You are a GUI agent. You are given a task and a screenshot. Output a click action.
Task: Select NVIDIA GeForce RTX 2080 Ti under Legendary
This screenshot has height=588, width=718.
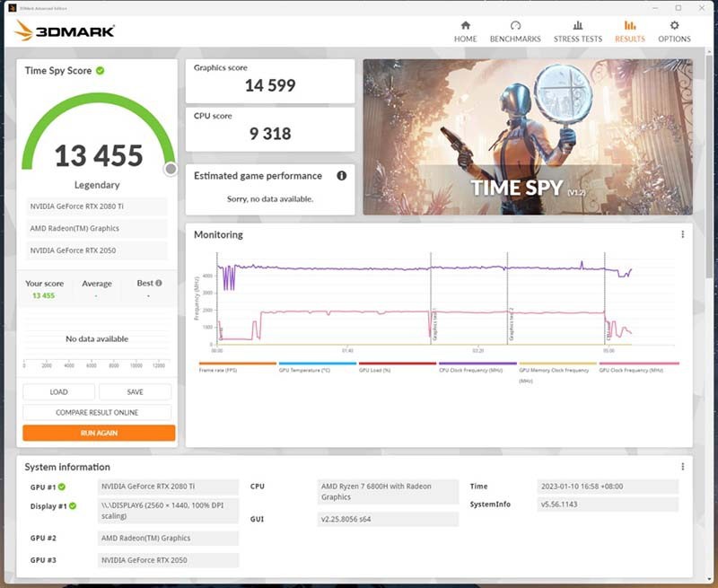click(97, 206)
